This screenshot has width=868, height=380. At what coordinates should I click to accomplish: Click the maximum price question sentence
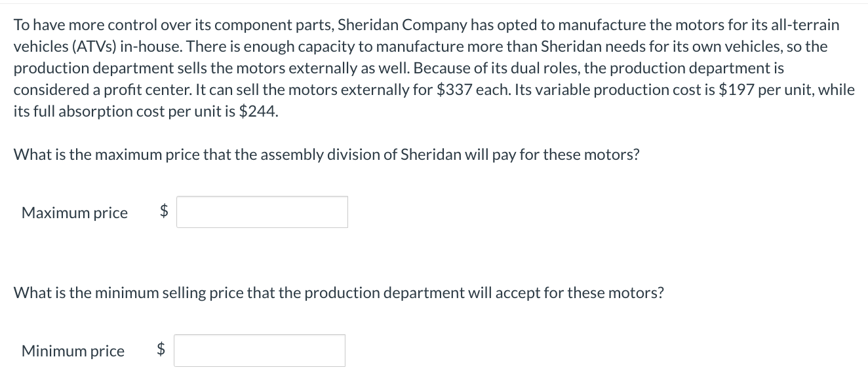tap(326, 155)
